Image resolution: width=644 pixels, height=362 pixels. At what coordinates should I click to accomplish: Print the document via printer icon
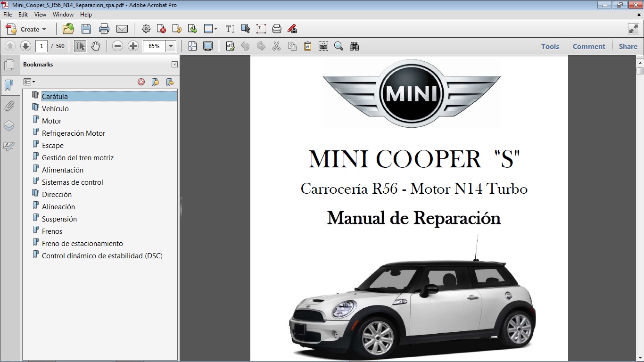tap(103, 29)
